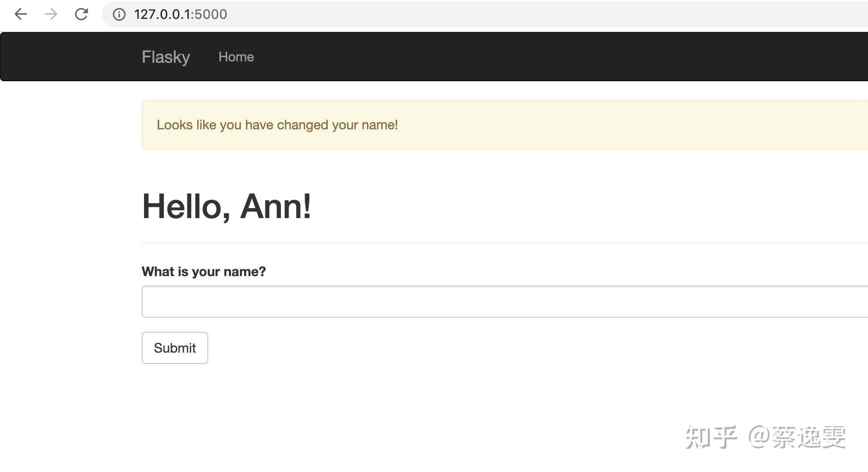This screenshot has height=472, width=868.
Task: Reload the current page
Action: (x=81, y=14)
